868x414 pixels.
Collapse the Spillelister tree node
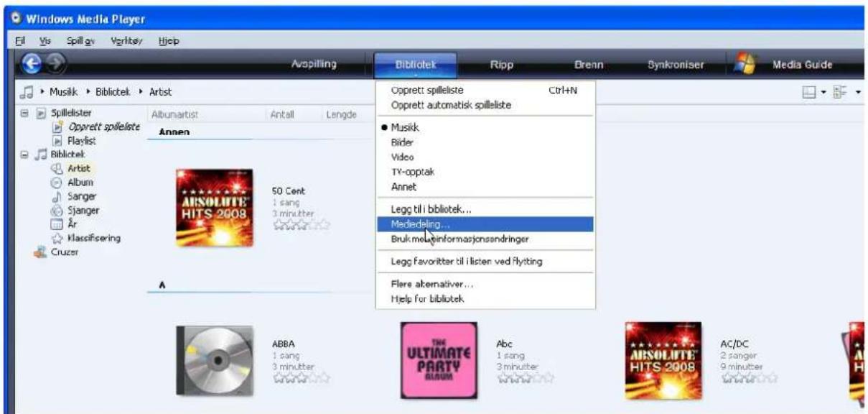(x=24, y=114)
